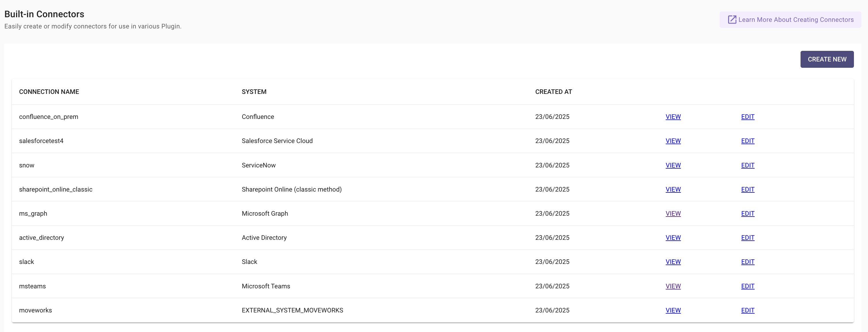
Task: Click the Salesforce Service Cloud system cell
Action: (x=277, y=141)
